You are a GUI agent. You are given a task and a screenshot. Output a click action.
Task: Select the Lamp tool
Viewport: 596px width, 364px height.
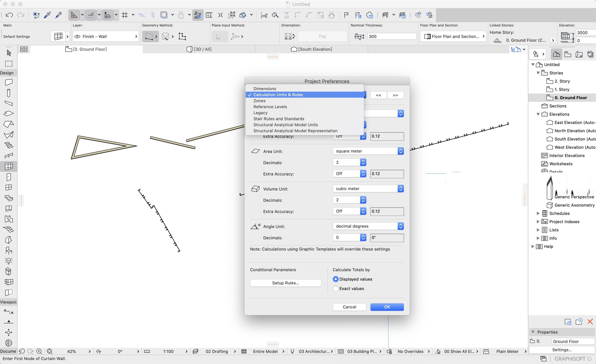(9, 261)
